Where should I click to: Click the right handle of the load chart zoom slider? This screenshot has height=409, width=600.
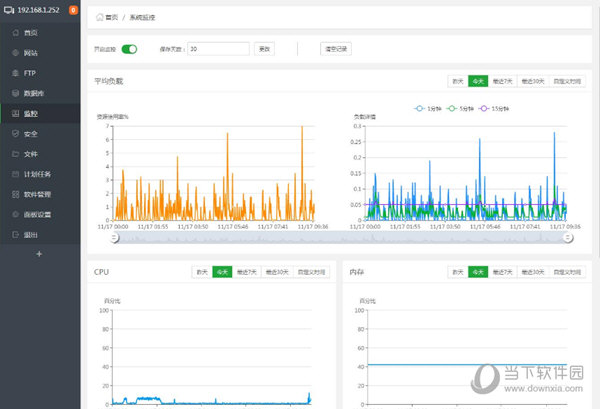click(568, 238)
